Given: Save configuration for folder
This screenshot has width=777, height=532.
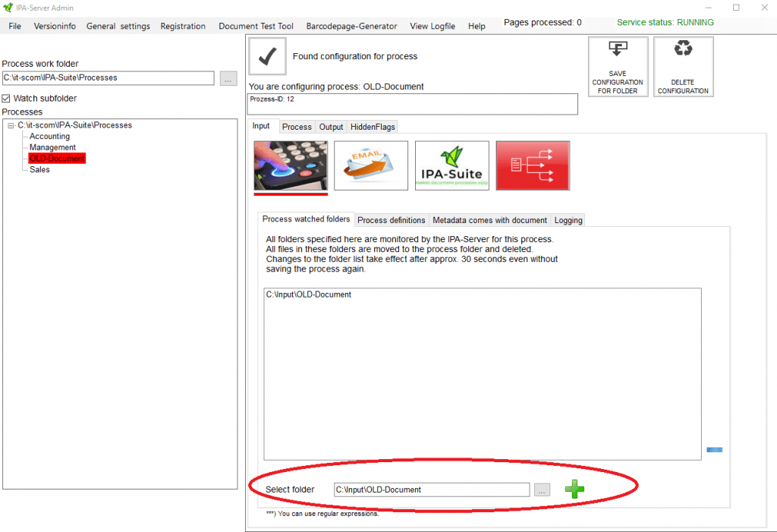Looking at the screenshot, I should (x=618, y=68).
